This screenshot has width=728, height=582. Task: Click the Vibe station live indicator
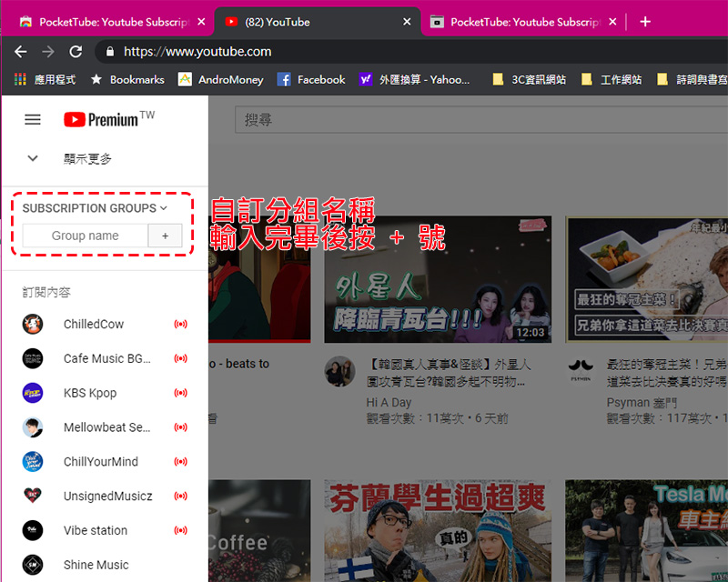(x=180, y=531)
